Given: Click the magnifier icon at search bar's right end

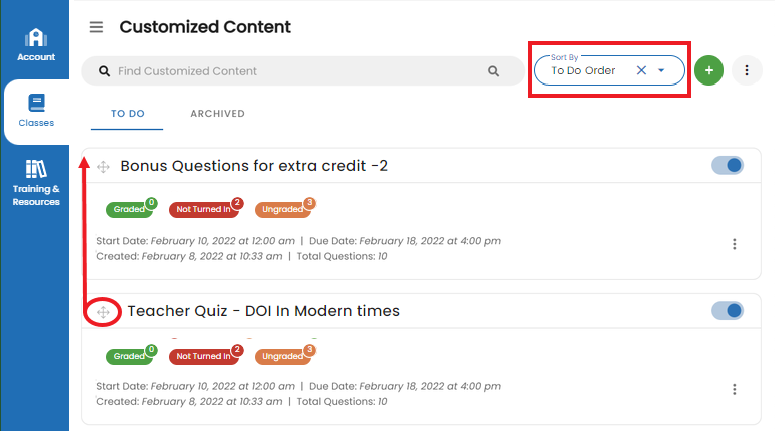Looking at the screenshot, I should click(493, 71).
